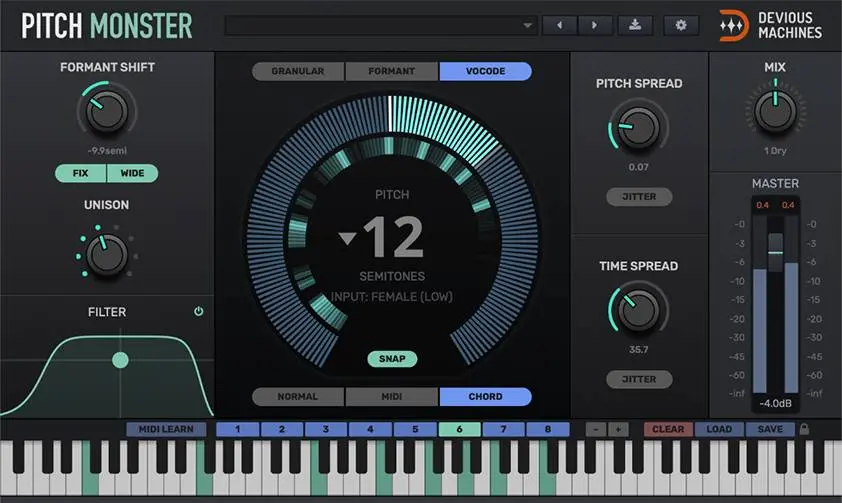
Task: Select chord slot 3
Action: 326,429
